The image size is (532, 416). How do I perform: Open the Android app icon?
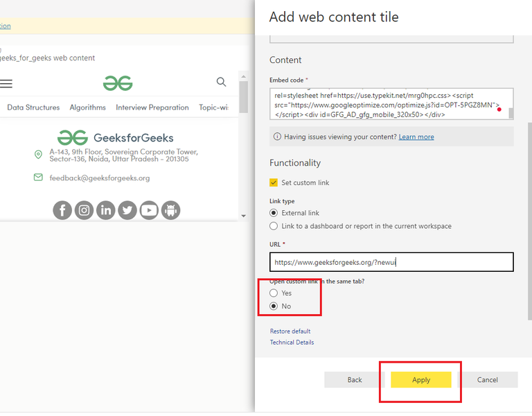click(170, 210)
